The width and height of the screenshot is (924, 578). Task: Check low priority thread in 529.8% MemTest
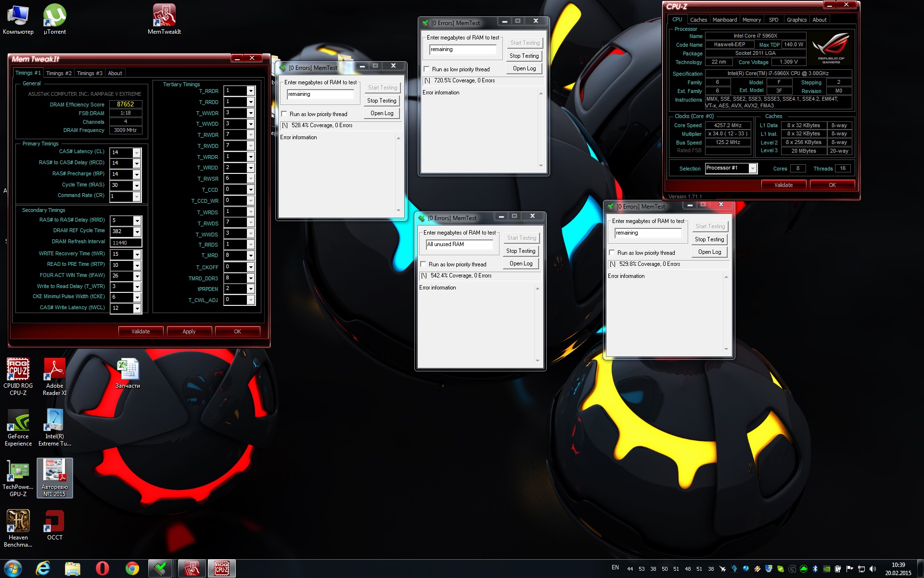[612, 253]
